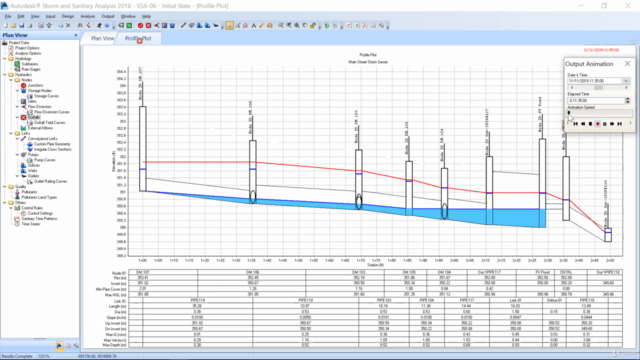Click inside the Elapsed Time field
This screenshot has width=640, height=360.
click(x=596, y=100)
